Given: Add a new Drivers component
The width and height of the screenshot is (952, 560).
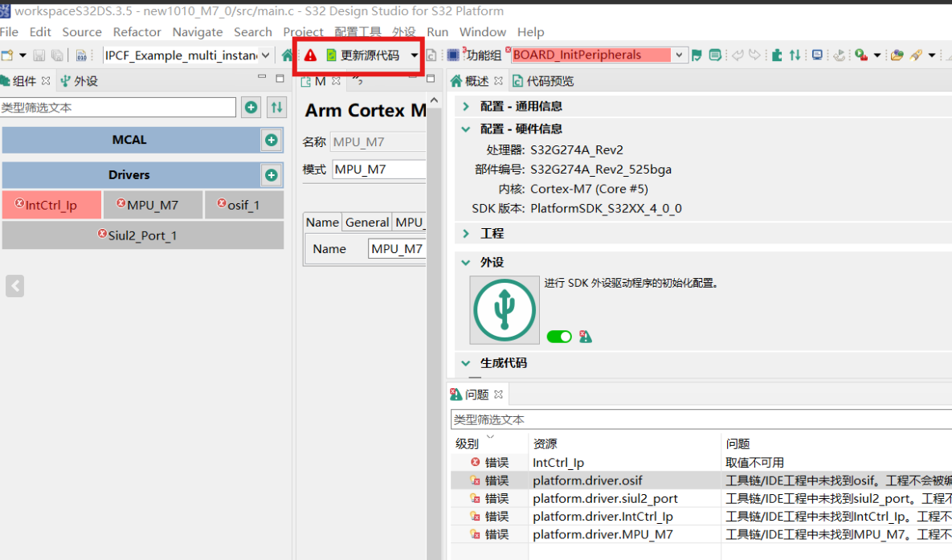Looking at the screenshot, I should [272, 175].
